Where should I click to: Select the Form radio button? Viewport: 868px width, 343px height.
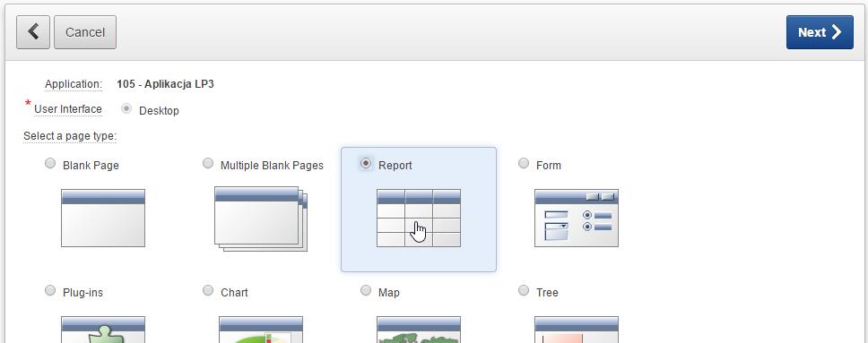(524, 163)
